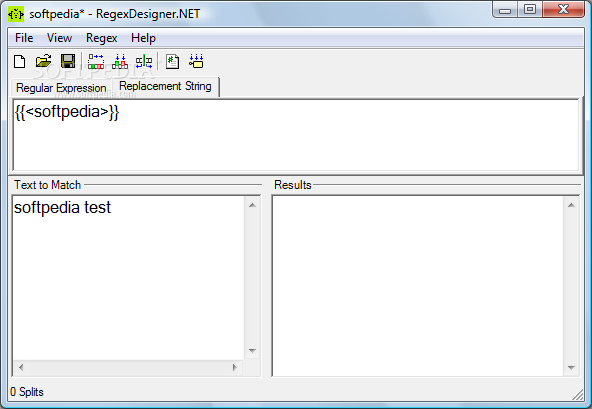Image resolution: width=592 pixels, height=409 pixels.
Task: Select the Replacement String tab
Action: point(165,86)
